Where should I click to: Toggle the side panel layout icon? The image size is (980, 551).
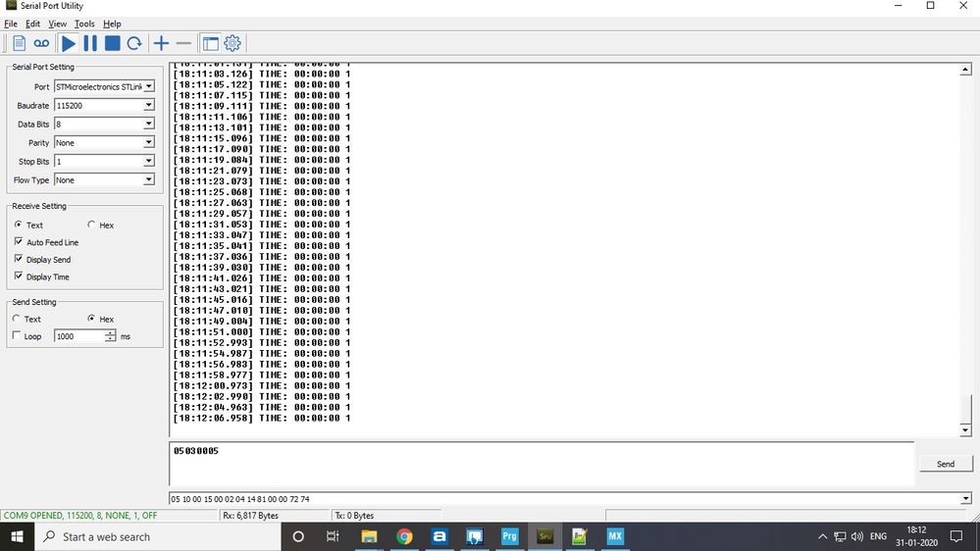(x=211, y=43)
